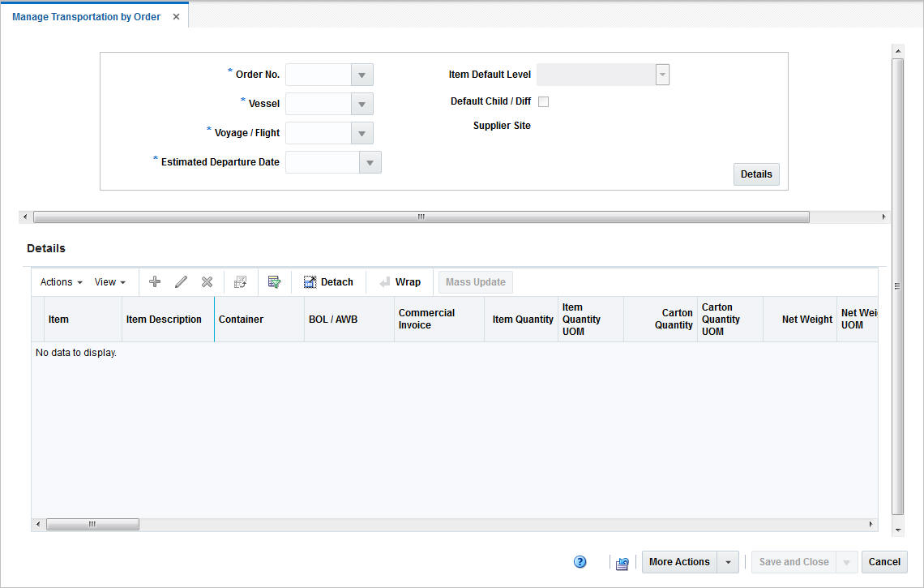
Task: Open the help icon
Action: (x=580, y=561)
